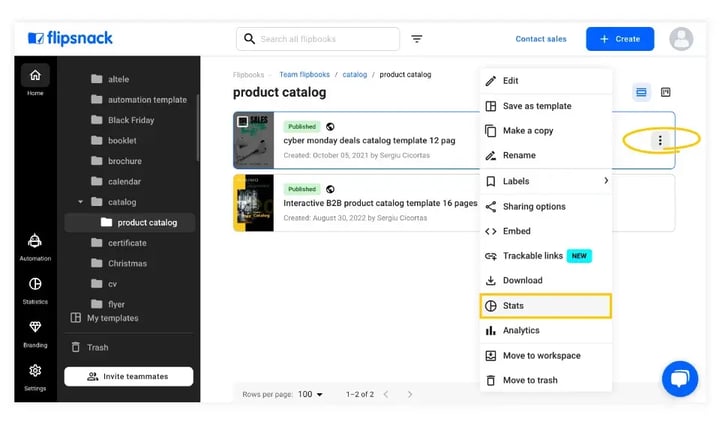
Task: Open My templates
Action: pos(104,318)
